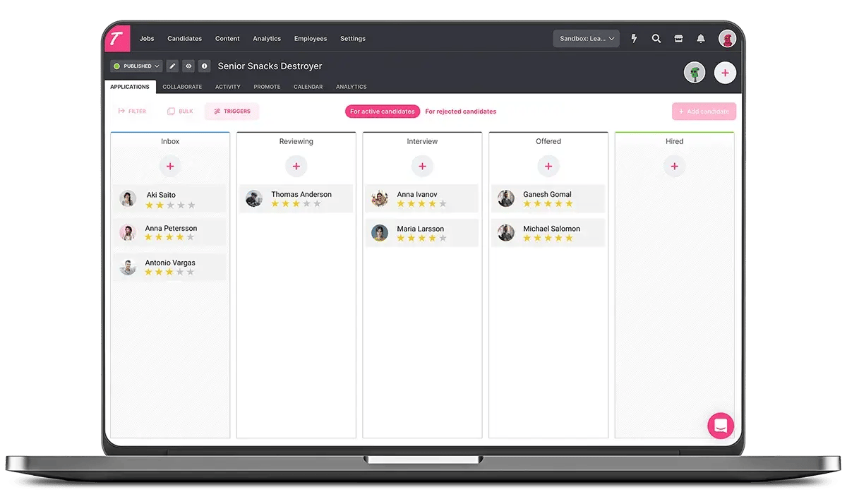This screenshot has height=504, width=847.
Task: Click the Filter button
Action: click(132, 112)
